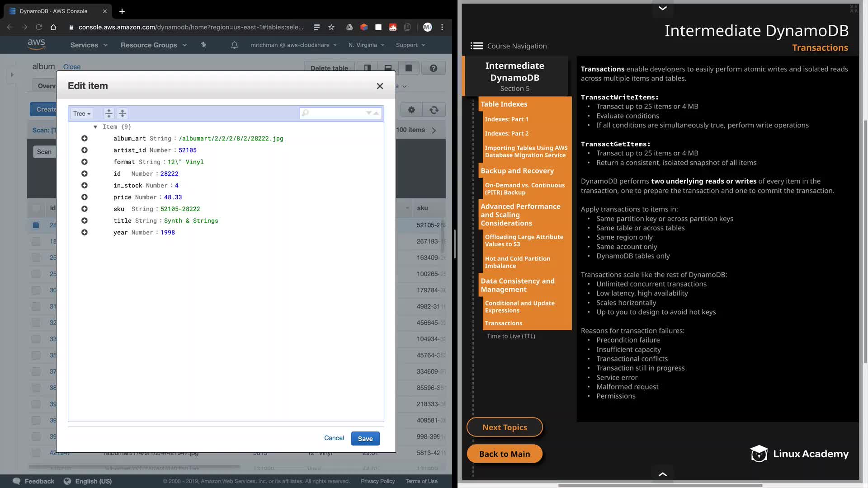
Task: Collapse the Item {9} tree node
Action: [95, 127]
